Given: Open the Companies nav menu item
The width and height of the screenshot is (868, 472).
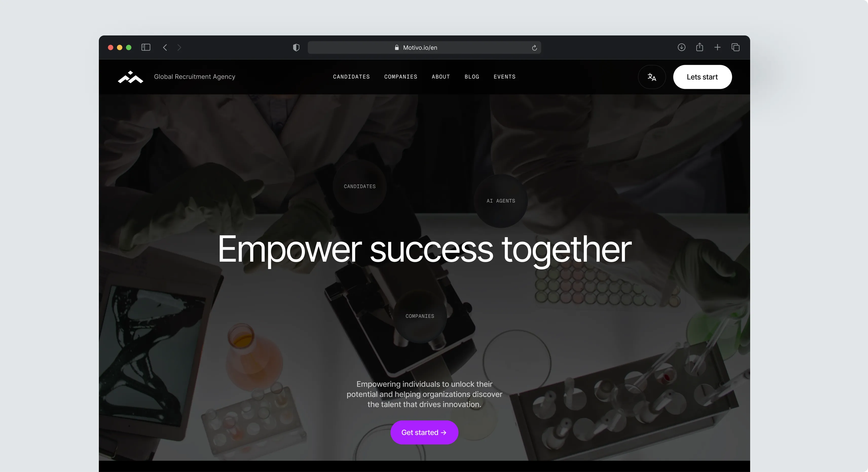Looking at the screenshot, I should pos(401,77).
